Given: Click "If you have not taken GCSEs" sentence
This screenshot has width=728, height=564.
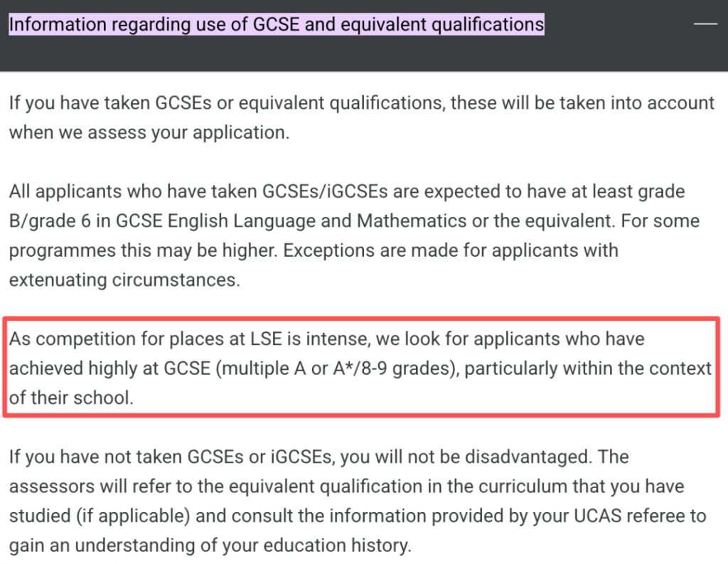Looking at the screenshot, I should point(126,457).
